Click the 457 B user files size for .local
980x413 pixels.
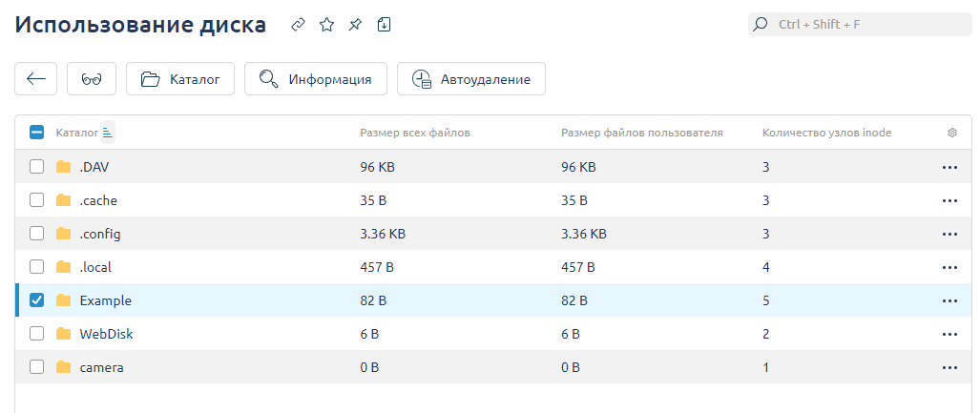(577, 267)
